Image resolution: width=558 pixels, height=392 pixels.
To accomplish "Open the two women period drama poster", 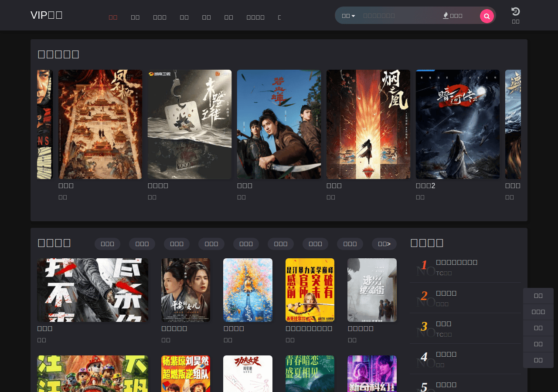I will pyautogui.click(x=186, y=290).
